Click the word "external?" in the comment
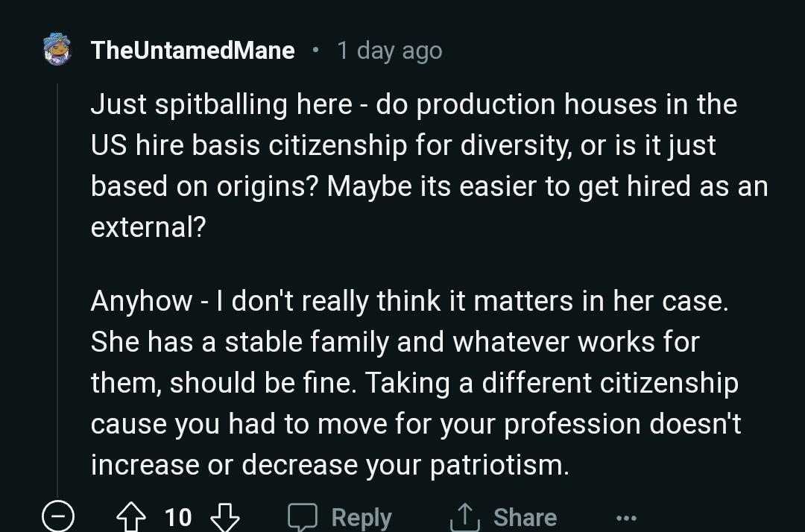This screenshot has width=805, height=532. pos(148,227)
